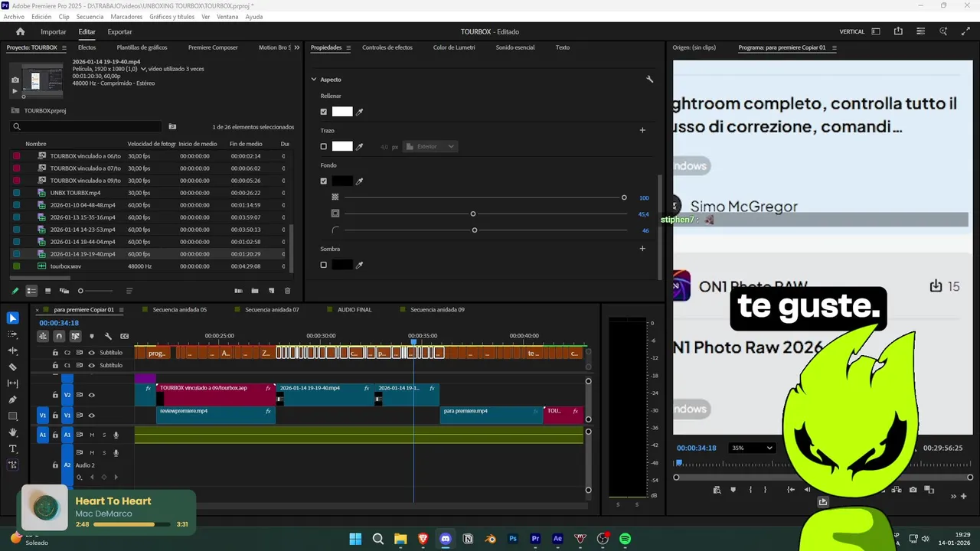Click the search magnifier header icon

(x=943, y=31)
